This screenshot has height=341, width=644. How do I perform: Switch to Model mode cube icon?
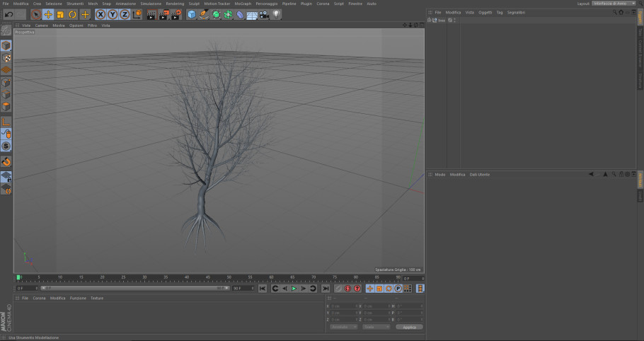pyautogui.click(x=6, y=45)
